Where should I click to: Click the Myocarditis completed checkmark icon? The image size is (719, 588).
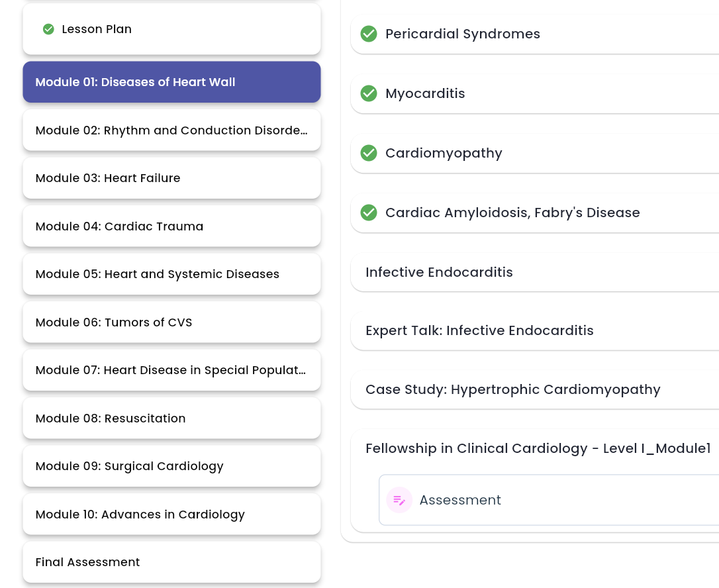[x=369, y=93]
